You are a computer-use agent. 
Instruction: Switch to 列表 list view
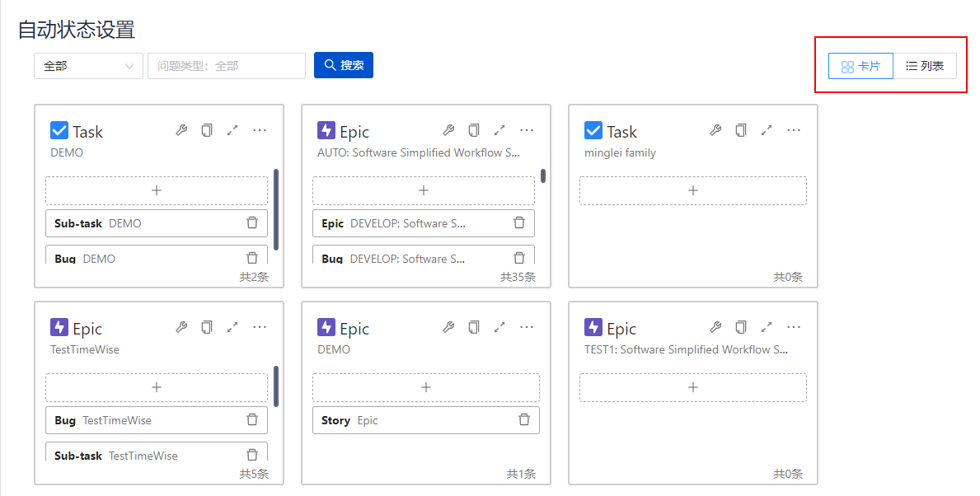[925, 66]
